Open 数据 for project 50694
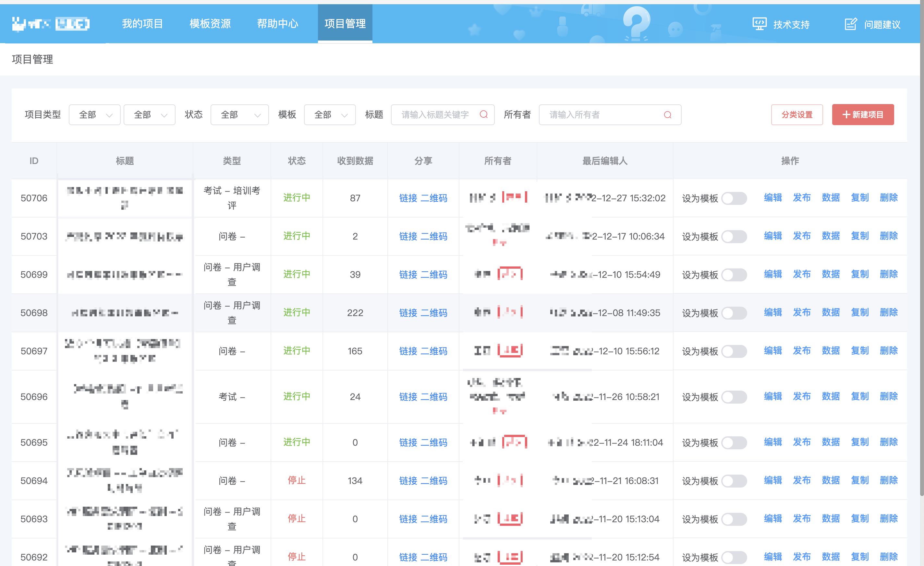This screenshot has height=566, width=924. 831,480
